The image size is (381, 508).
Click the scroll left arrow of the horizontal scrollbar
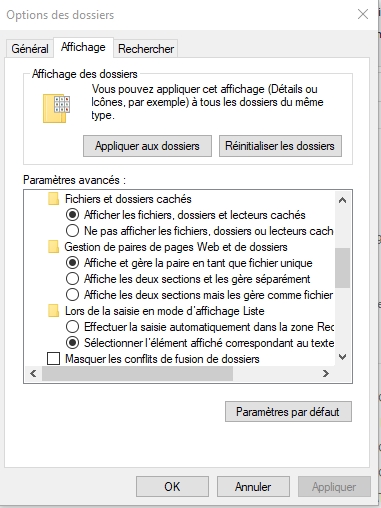tap(33, 373)
